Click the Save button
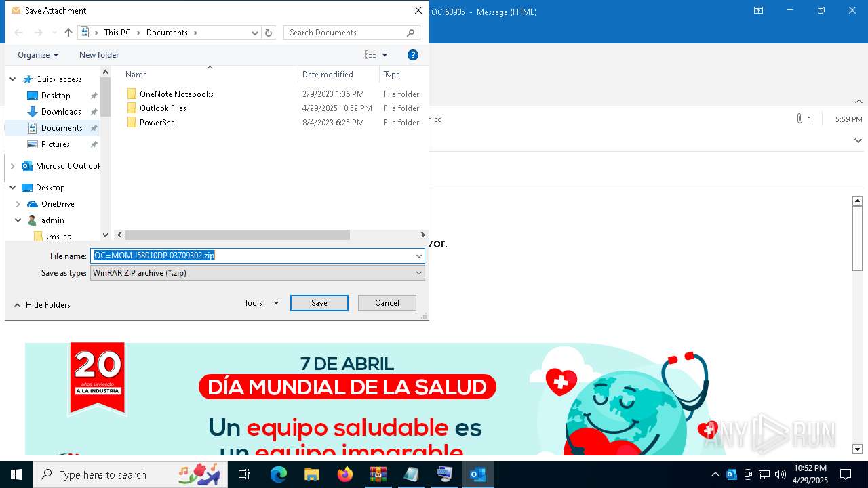Image resolution: width=868 pixels, height=488 pixels. click(319, 303)
